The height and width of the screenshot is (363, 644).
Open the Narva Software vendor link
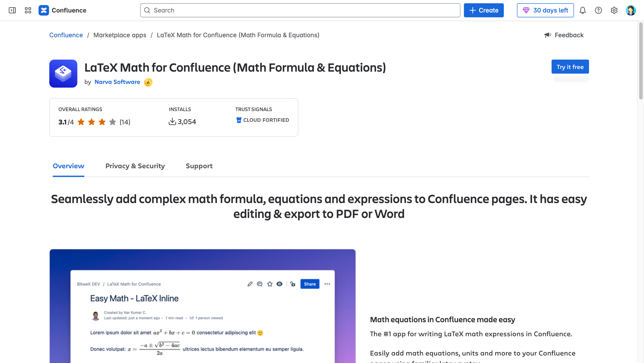(117, 82)
